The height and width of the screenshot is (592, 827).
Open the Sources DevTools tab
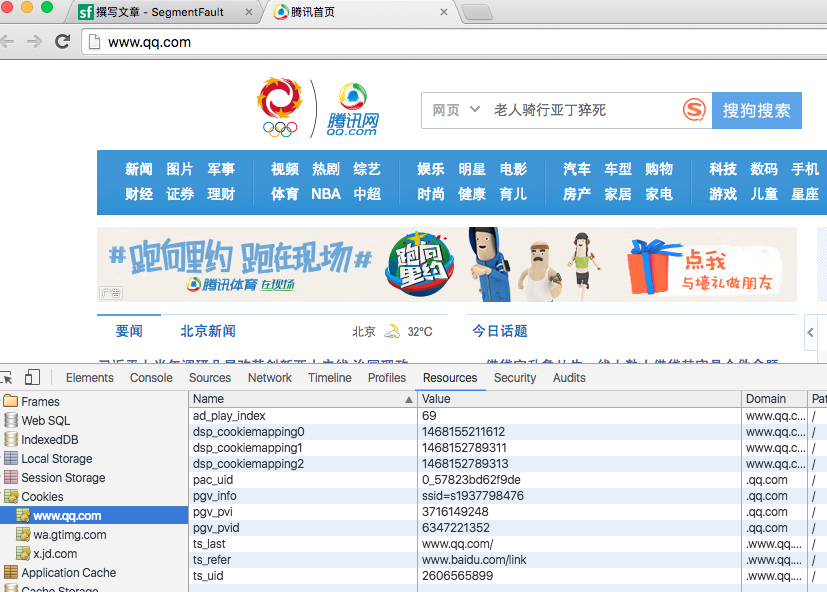tap(210, 378)
